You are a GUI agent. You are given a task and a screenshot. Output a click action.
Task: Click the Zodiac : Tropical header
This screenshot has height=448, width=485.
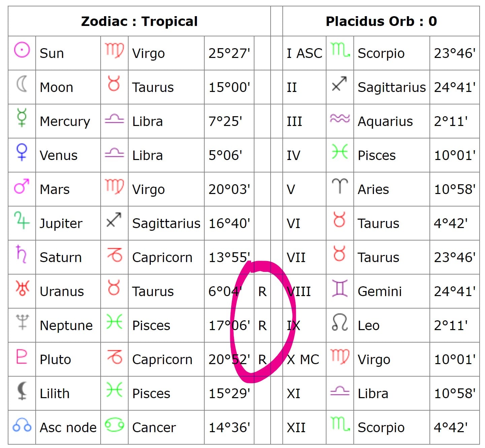click(x=139, y=21)
